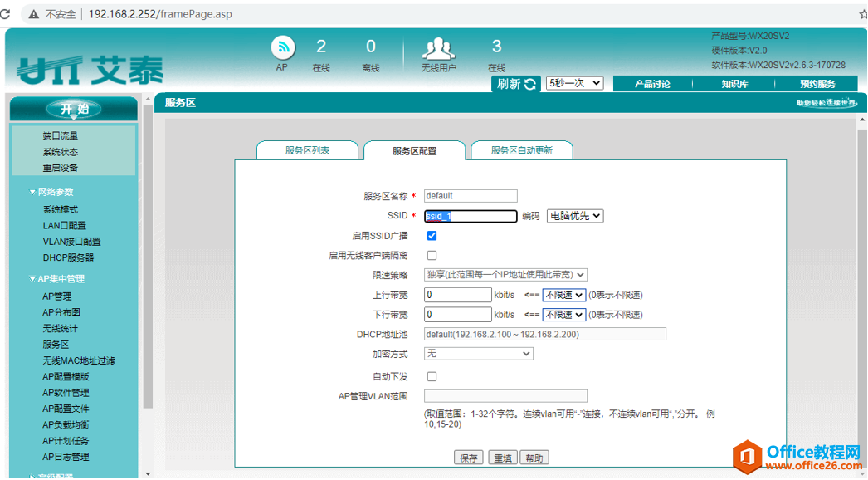This screenshot has height=480, width=868.
Task: Collapse the 网络参数 menu group
Action: (51, 193)
